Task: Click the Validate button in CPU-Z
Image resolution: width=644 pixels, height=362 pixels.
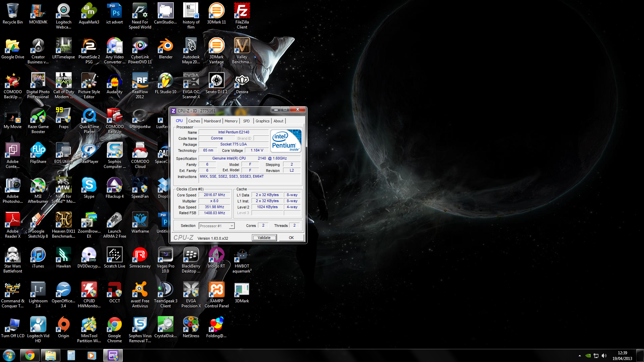Action: coord(264,238)
